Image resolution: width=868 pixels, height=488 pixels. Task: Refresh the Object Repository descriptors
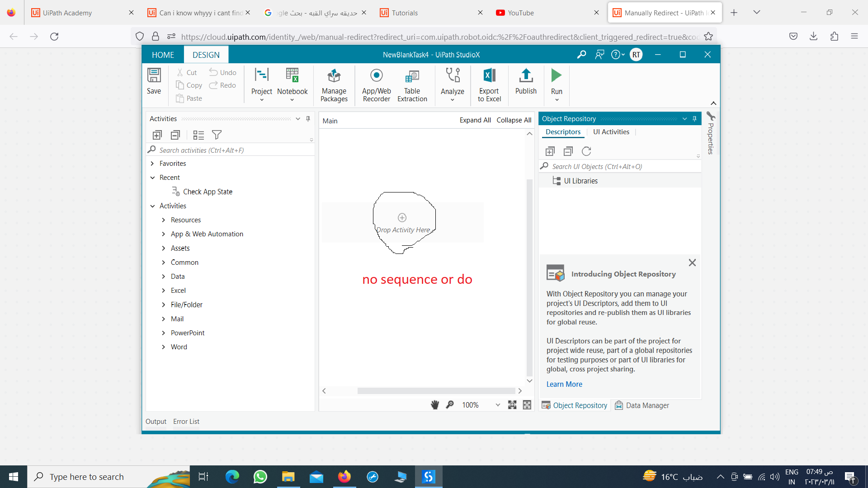click(x=586, y=151)
